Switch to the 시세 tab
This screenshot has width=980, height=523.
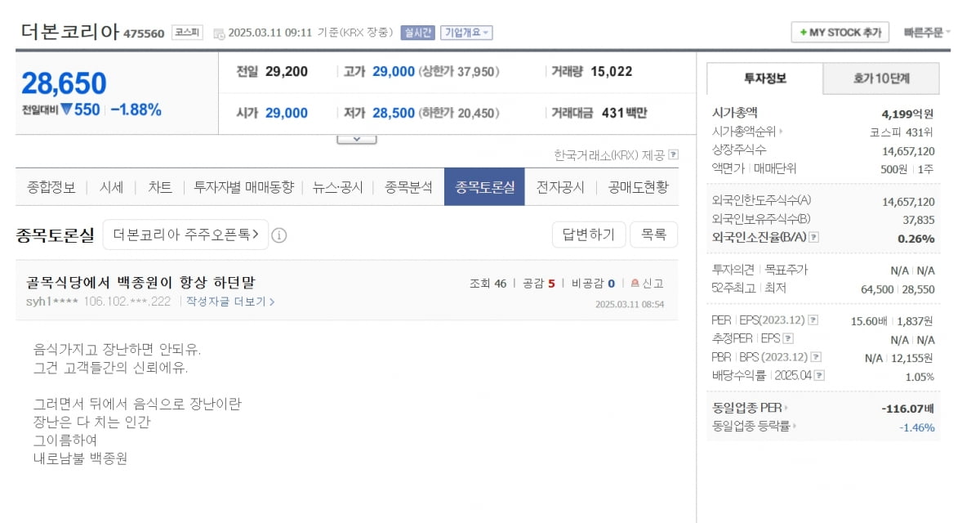[112, 187]
